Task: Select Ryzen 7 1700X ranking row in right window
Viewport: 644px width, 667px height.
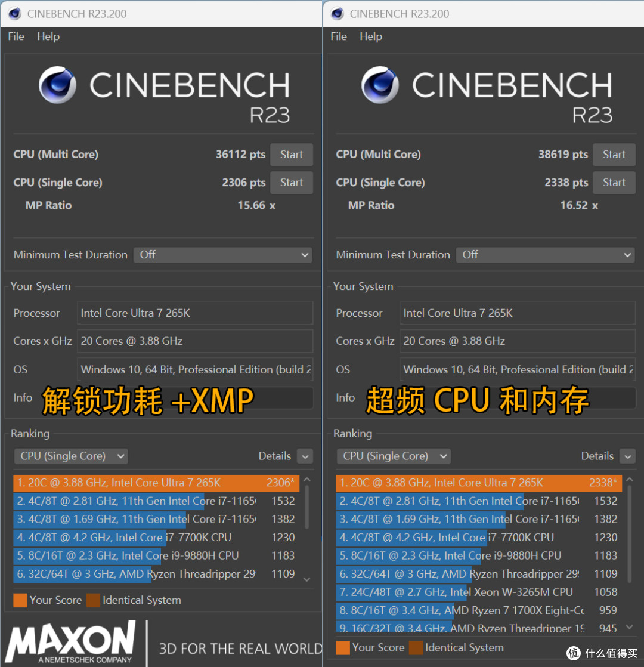Action: click(x=479, y=611)
